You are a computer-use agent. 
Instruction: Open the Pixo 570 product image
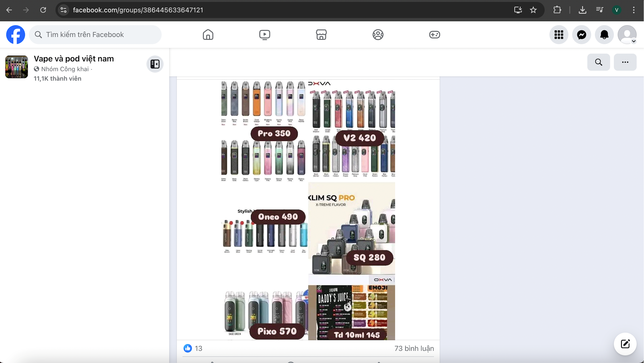[x=265, y=312]
